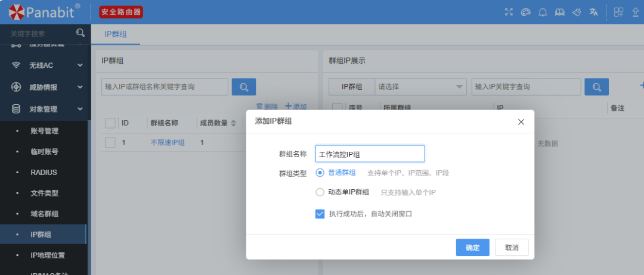Click the 安全路由器 badge

[x=121, y=12]
